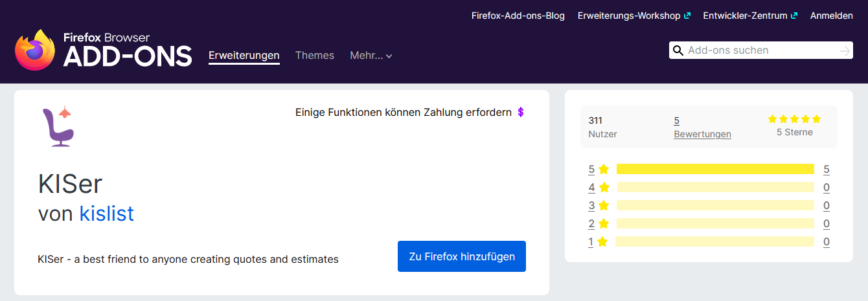Screen dimensions: 868x301
Task: Open the Firefox-Add-ons-Blog link
Action: 518,16
